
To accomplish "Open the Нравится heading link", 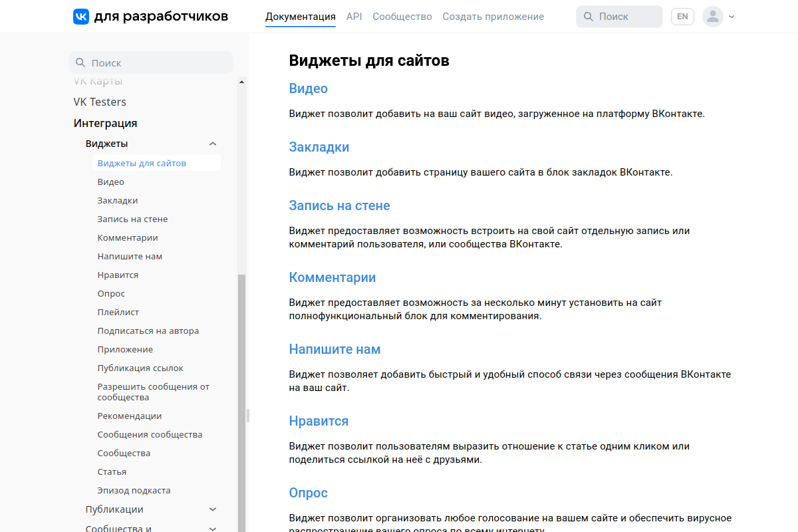I will click(319, 421).
